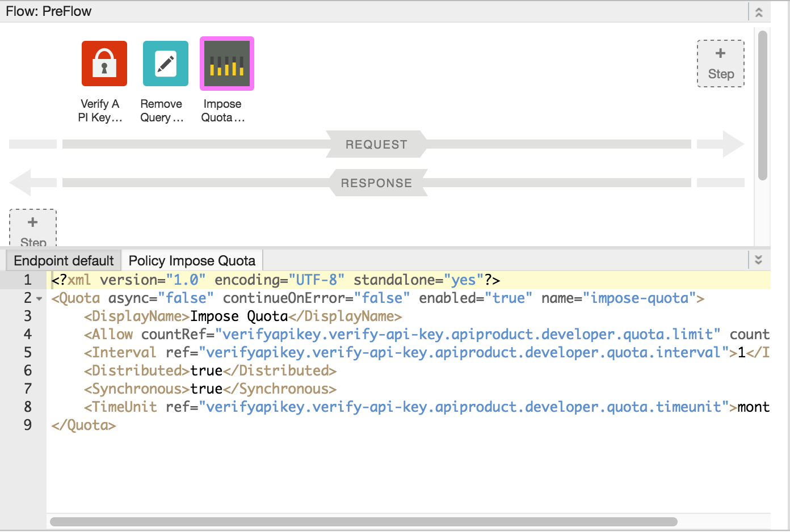Collapse the code editor panel via double chevron

(x=759, y=259)
